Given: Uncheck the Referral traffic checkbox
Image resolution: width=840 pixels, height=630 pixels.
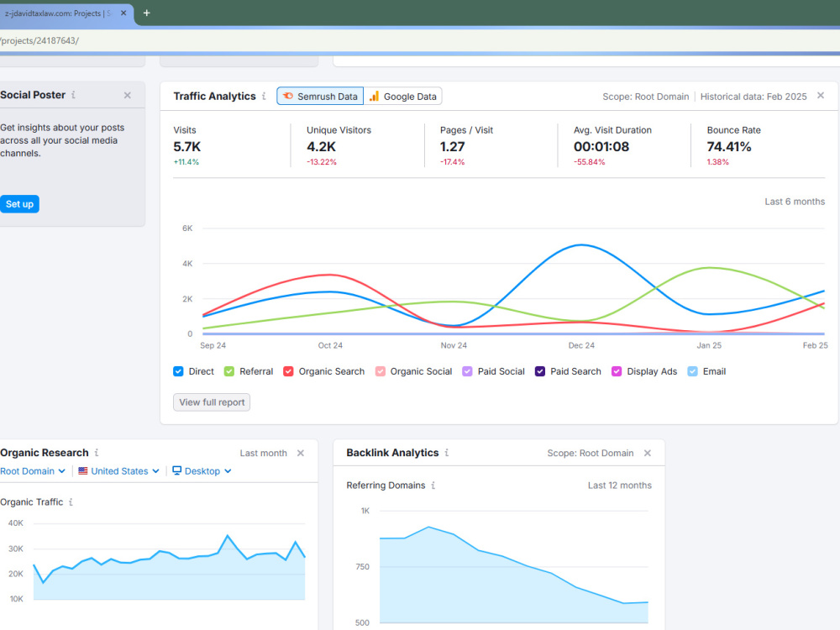Looking at the screenshot, I should tap(229, 371).
